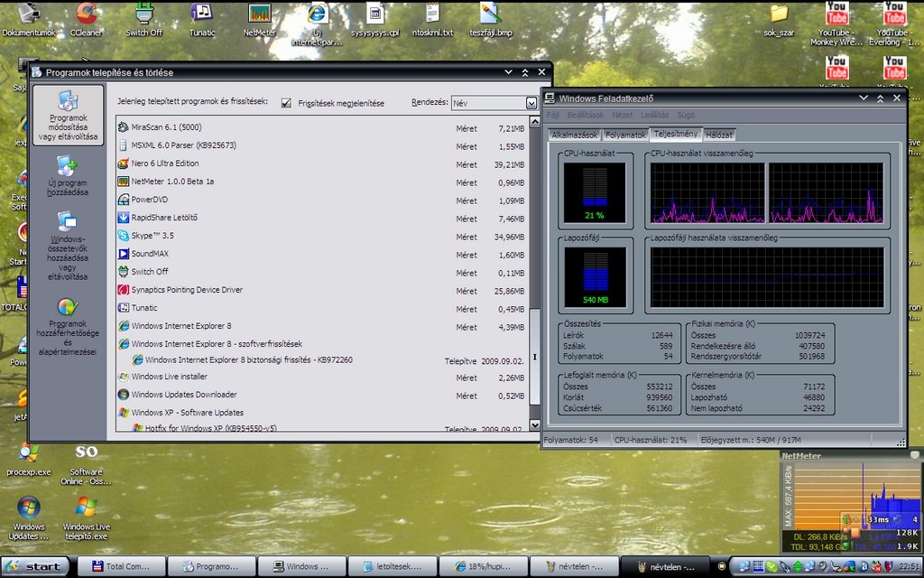Select MiraScan 6.1 (5000) entry
Viewport: 924px width, 578px height.
click(x=321, y=128)
